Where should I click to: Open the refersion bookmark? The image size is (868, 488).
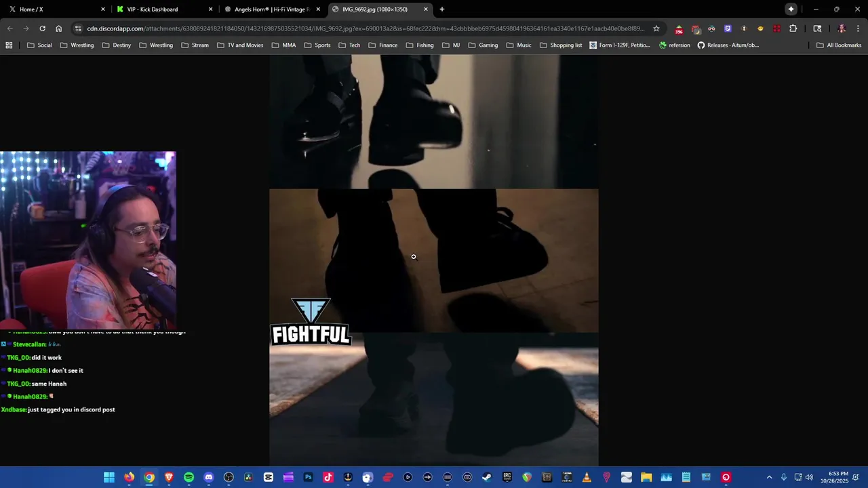pyautogui.click(x=674, y=45)
